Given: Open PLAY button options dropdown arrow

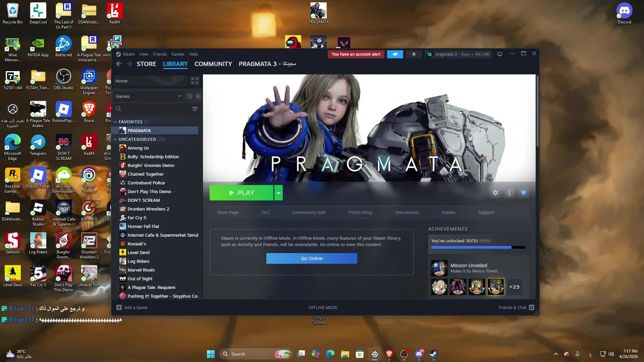Looking at the screenshot, I should point(278,193).
